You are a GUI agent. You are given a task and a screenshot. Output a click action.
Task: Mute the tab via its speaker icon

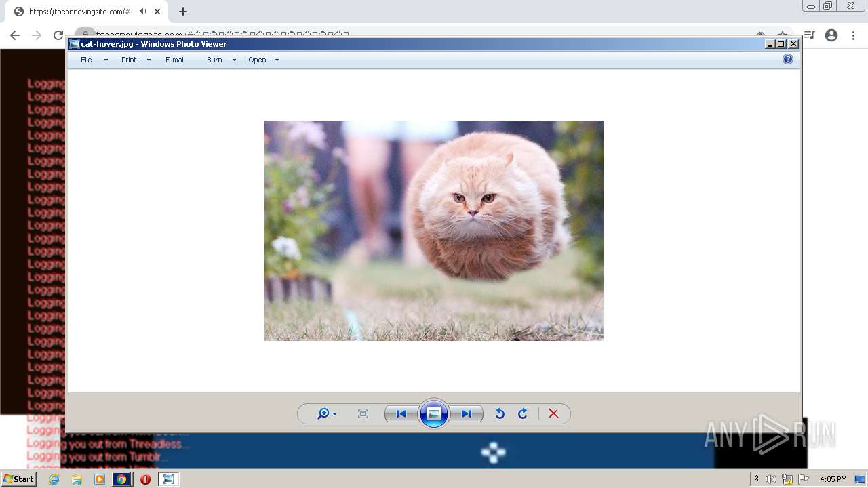coord(143,12)
